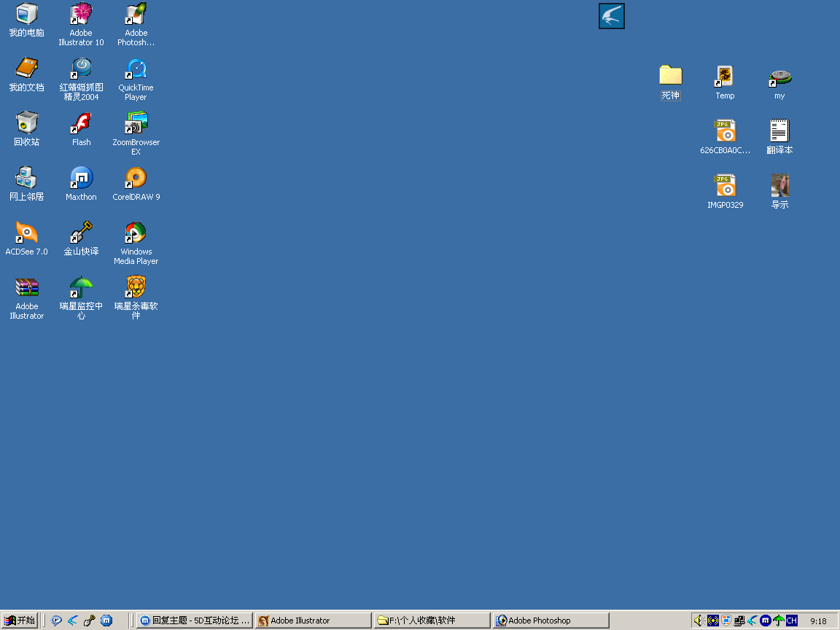The width and height of the screenshot is (840, 630).
Task: Click the Maxthon tray icon
Action: point(766,621)
